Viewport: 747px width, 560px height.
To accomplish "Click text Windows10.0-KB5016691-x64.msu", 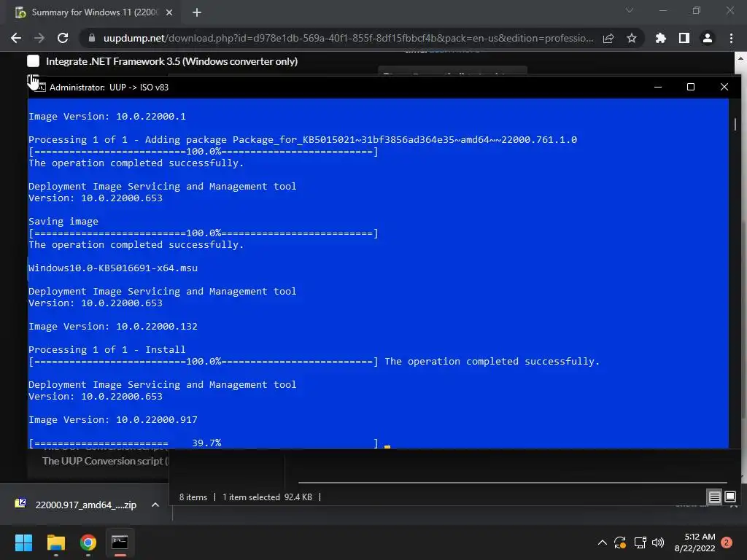I will pyautogui.click(x=113, y=268).
